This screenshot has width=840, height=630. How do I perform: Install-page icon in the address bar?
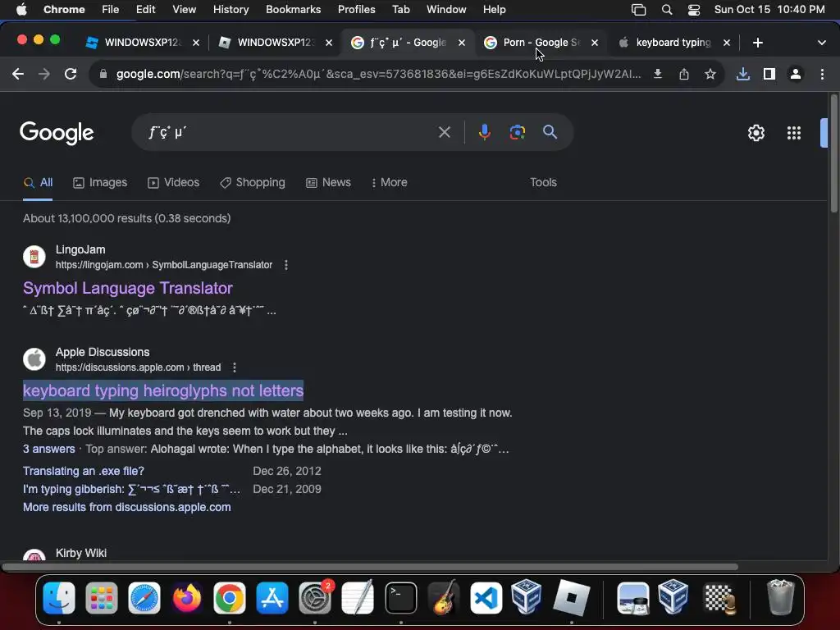tap(658, 74)
